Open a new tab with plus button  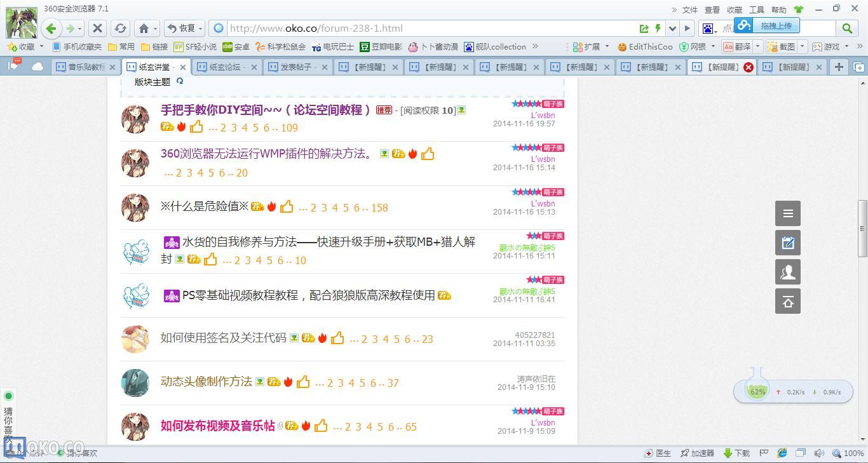pyautogui.click(x=839, y=67)
